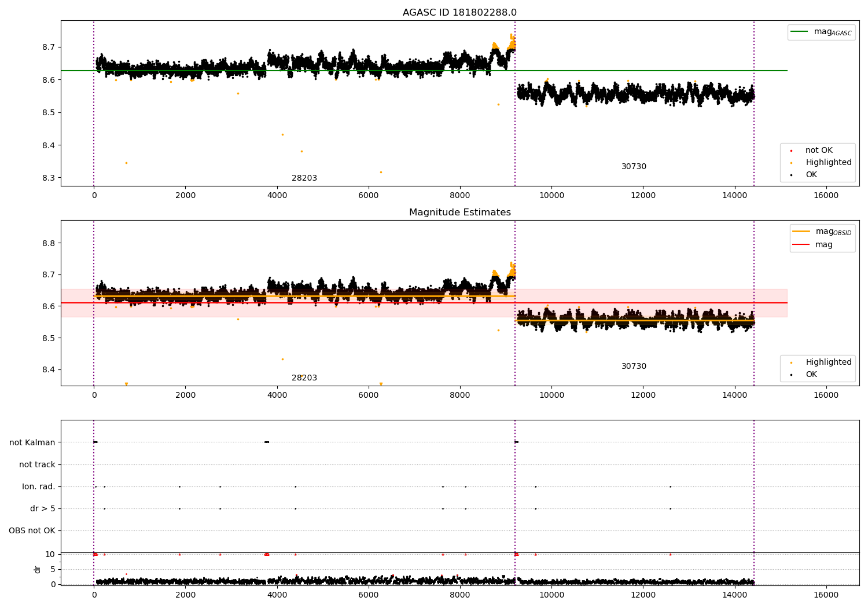The width and height of the screenshot is (868, 608).
Task: Click the 'dr > 5' marker near x=12600
Action: [x=670, y=508]
